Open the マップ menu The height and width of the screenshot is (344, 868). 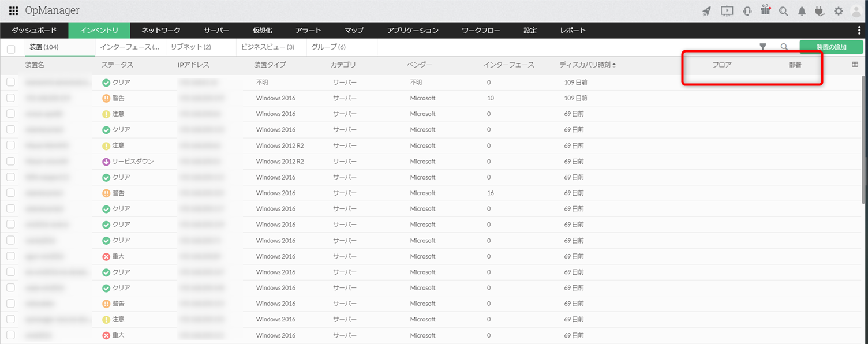[x=354, y=31]
